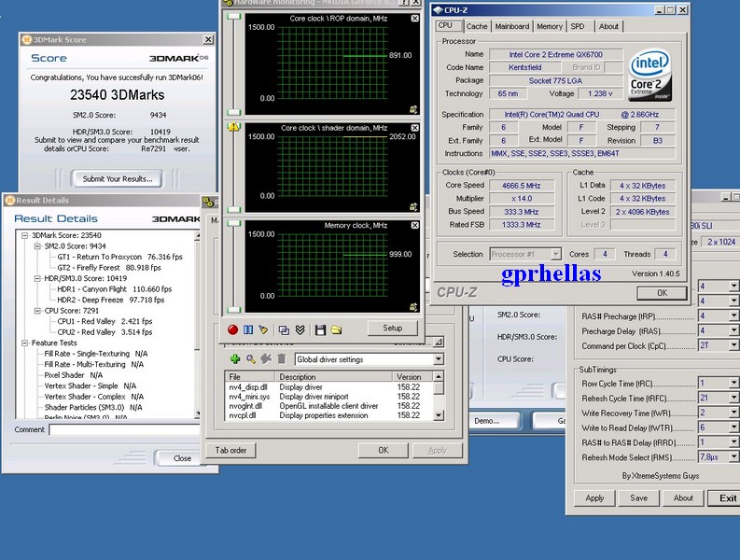Click the magnifier icon beside driver settings
This screenshot has width=740, height=560.
pyautogui.click(x=251, y=359)
